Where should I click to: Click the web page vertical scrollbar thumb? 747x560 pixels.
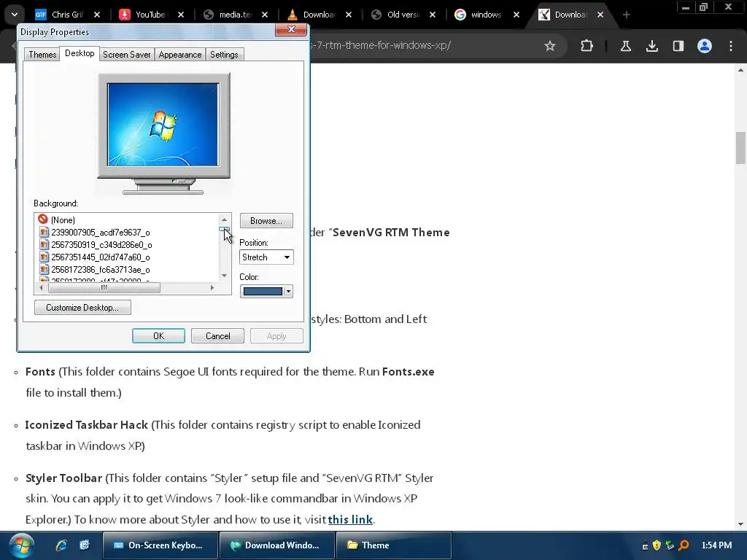740,148
